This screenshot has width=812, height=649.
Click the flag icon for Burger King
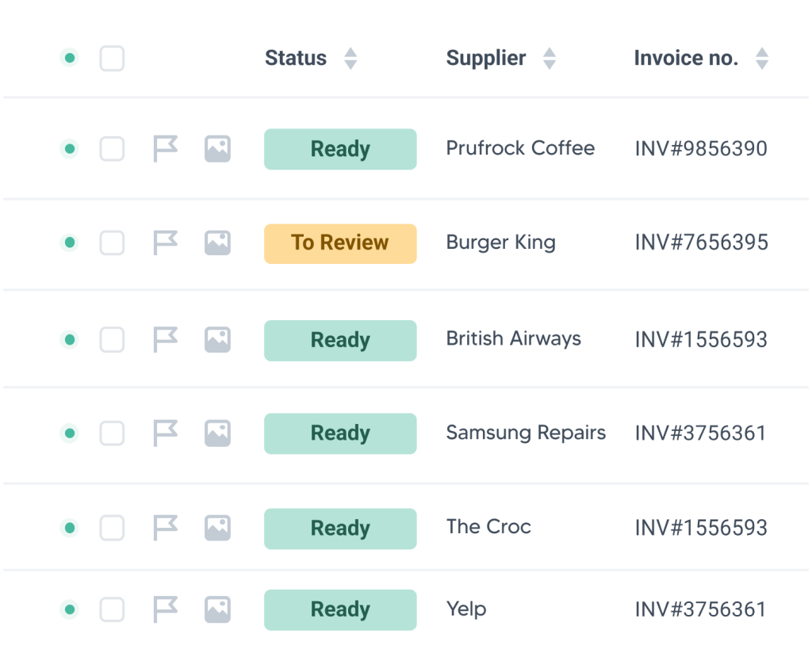(x=165, y=242)
